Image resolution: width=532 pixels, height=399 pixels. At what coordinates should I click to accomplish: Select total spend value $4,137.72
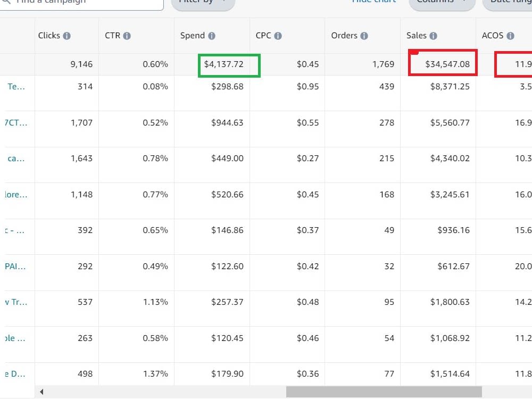pos(223,64)
